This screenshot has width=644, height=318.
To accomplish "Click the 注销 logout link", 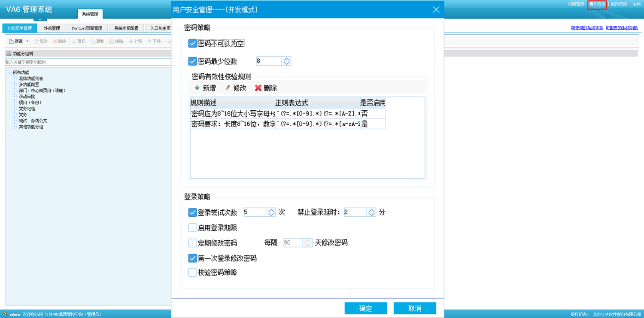I will point(636,4).
